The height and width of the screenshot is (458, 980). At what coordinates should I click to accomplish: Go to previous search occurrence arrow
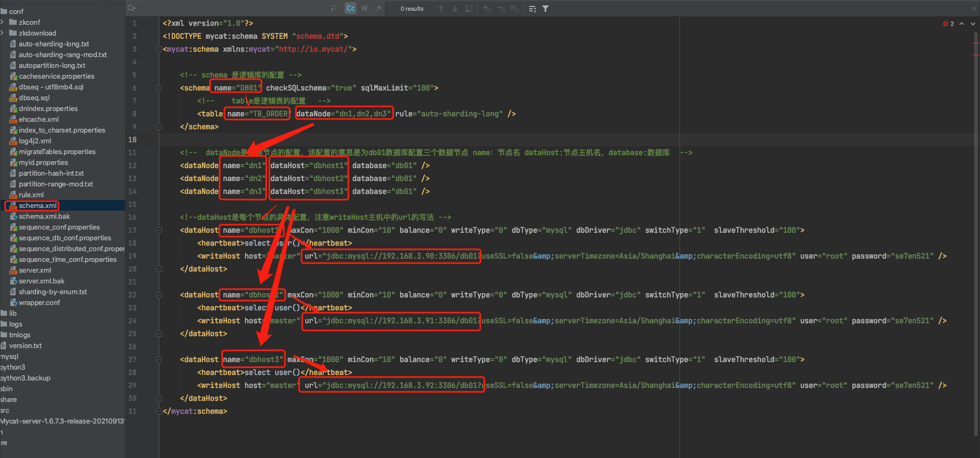pos(441,9)
